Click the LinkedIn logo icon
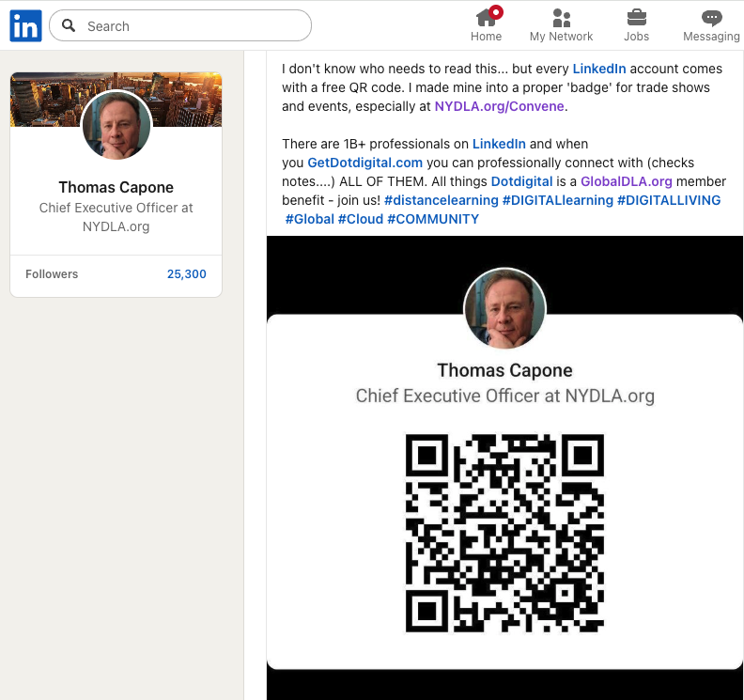Image resolution: width=744 pixels, height=700 pixels. coord(25,26)
